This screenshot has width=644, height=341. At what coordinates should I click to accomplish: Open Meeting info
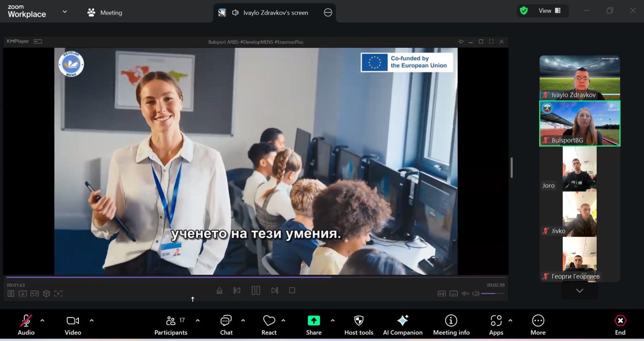coord(451,324)
